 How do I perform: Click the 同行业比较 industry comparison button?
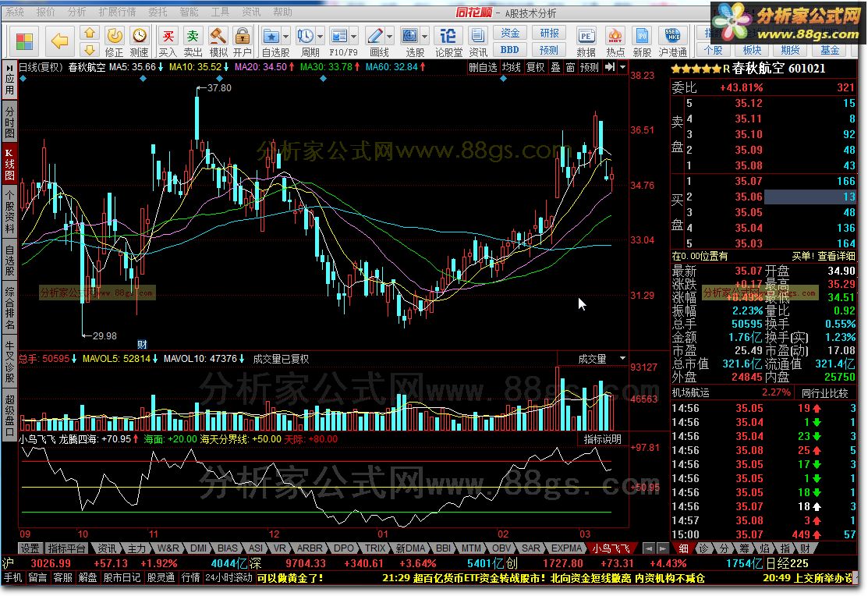(825, 392)
